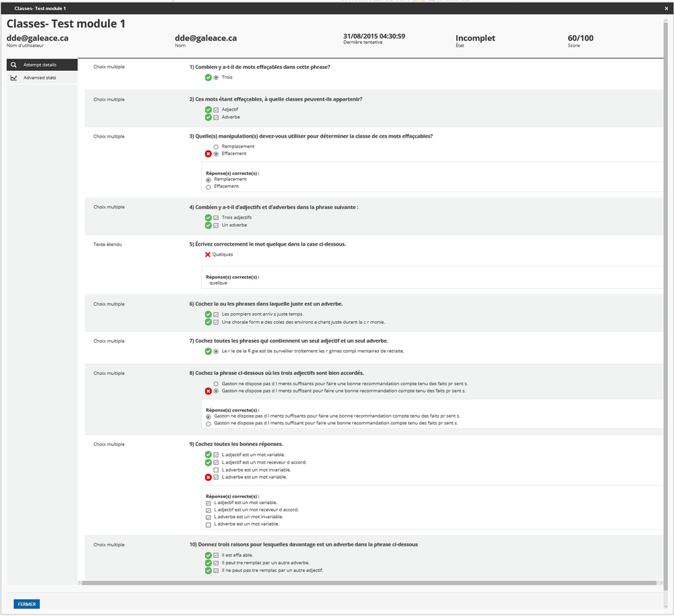674x616 pixels.
Task: Click green check icon next to Adverbe
Action: point(208,117)
